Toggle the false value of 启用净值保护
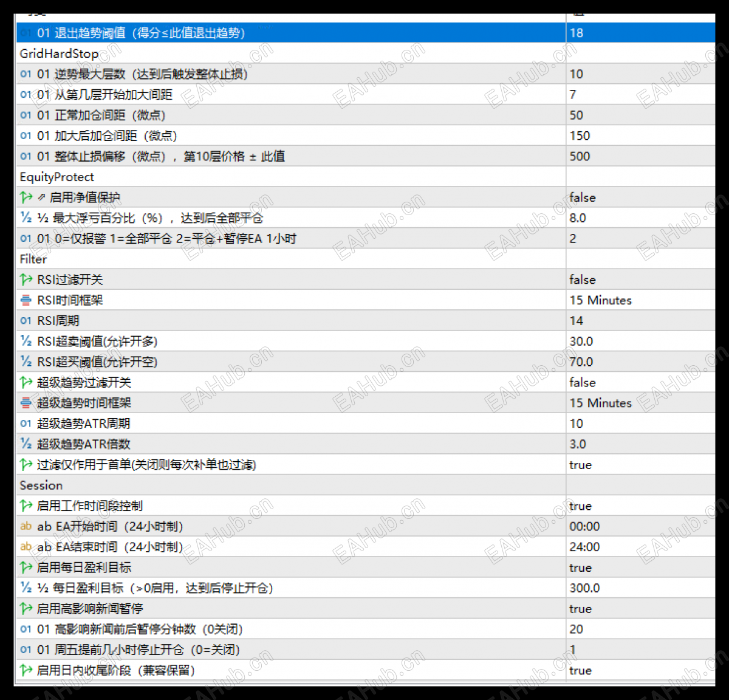This screenshot has width=729, height=700. (x=583, y=197)
